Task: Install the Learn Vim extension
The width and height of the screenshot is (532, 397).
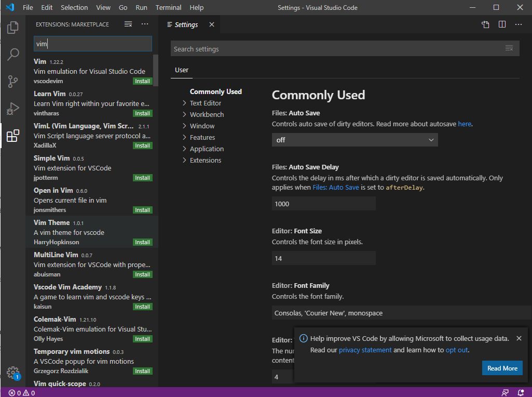Action: pyautogui.click(x=143, y=113)
